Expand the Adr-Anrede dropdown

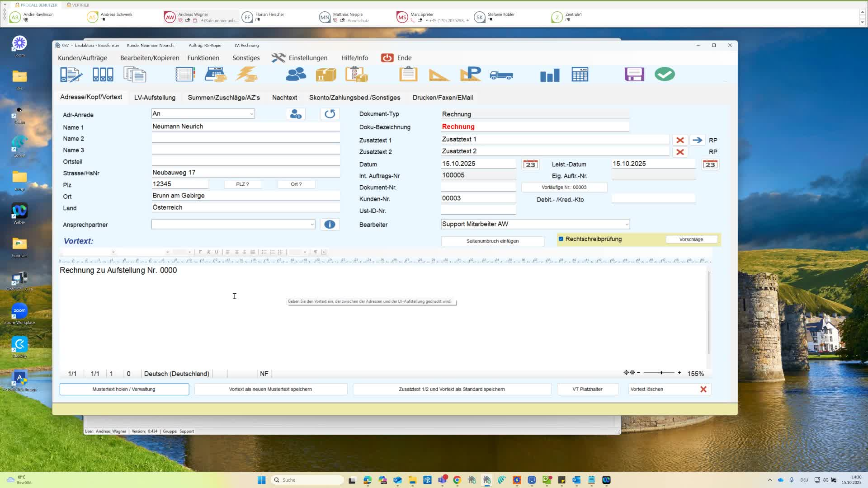coord(251,114)
